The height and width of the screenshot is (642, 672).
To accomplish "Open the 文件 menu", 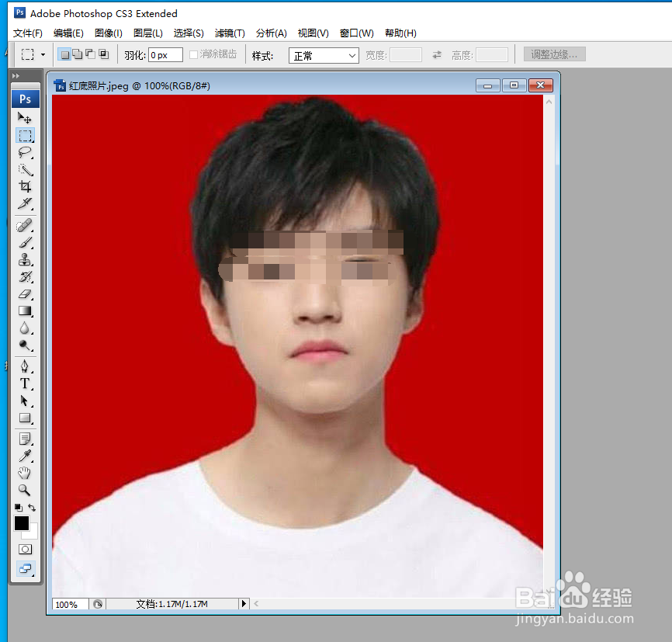I will point(27,33).
